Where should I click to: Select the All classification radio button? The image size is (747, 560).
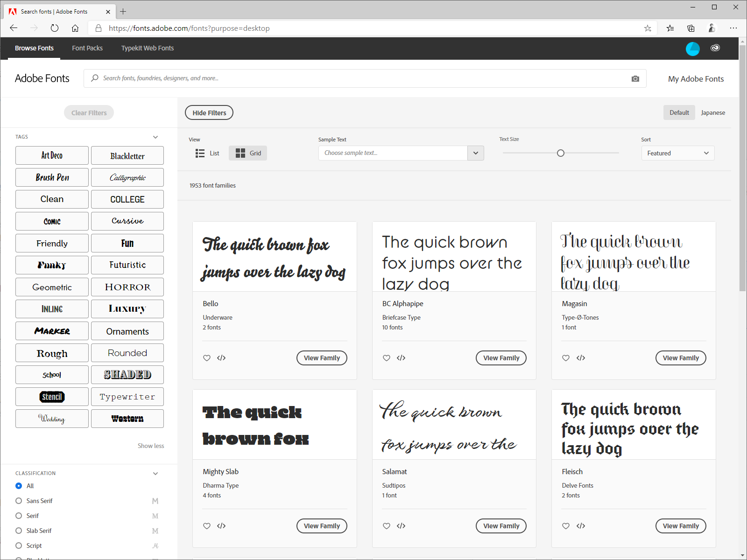[19, 486]
